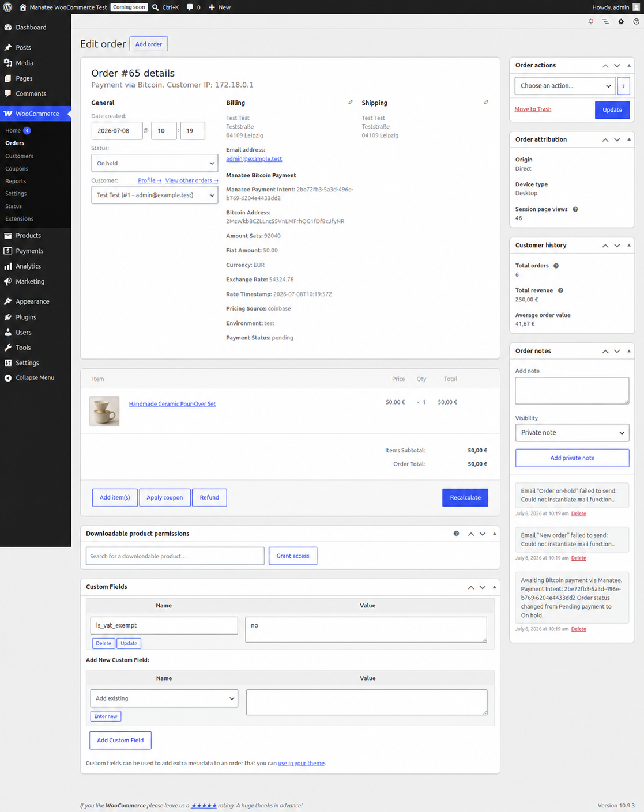
Task: Click the Session page views help icon
Action: pos(575,209)
